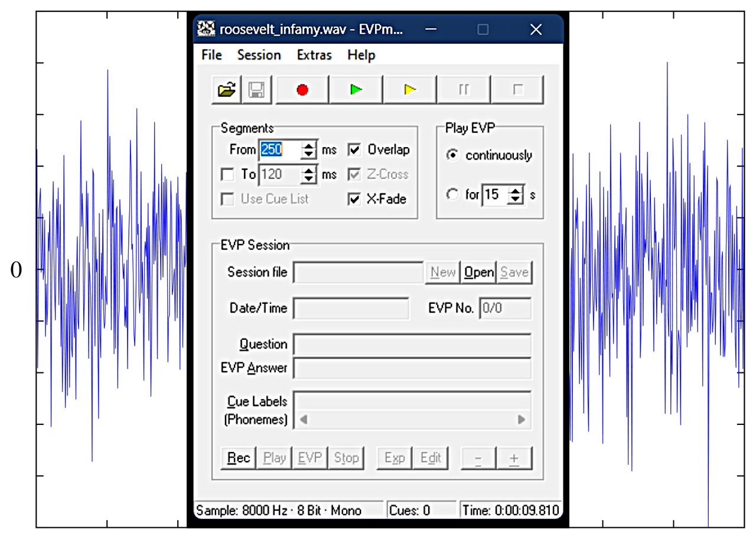The height and width of the screenshot is (539, 756).
Task: Select the 'for' seconds radio button
Action: tap(453, 194)
